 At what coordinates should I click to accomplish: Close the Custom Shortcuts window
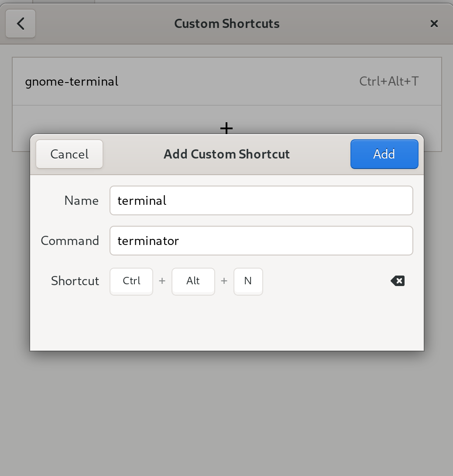434,24
